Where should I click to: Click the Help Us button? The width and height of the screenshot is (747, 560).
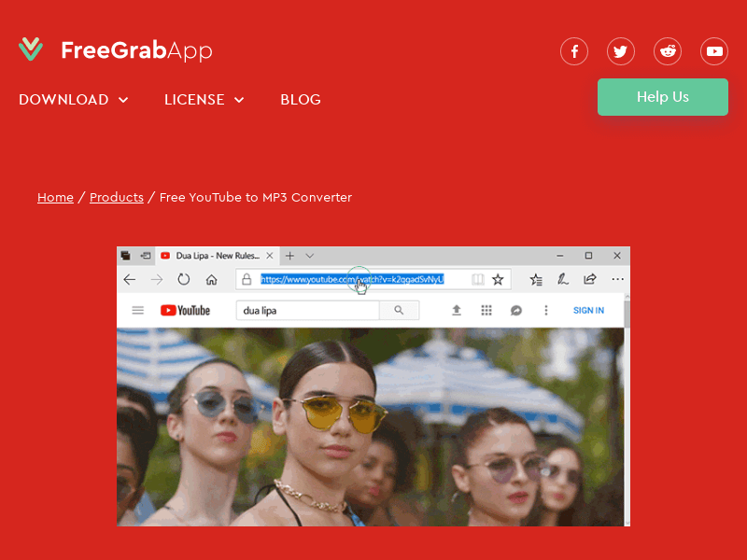(663, 97)
